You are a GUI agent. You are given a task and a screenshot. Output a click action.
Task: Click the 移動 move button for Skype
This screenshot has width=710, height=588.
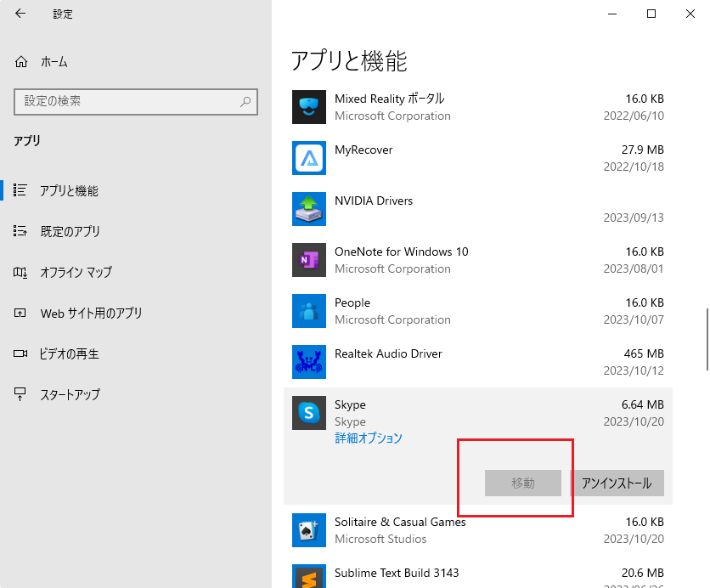point(523,483)
